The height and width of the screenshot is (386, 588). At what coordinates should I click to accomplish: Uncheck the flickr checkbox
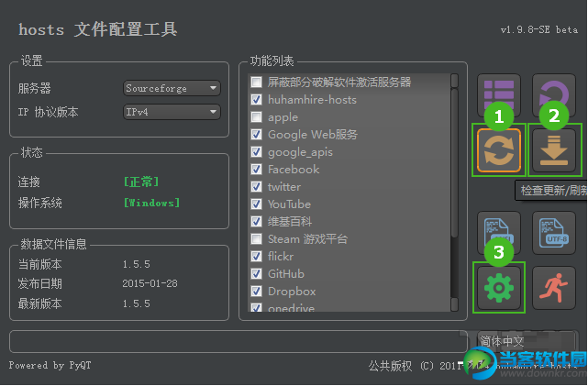point(257,257)
